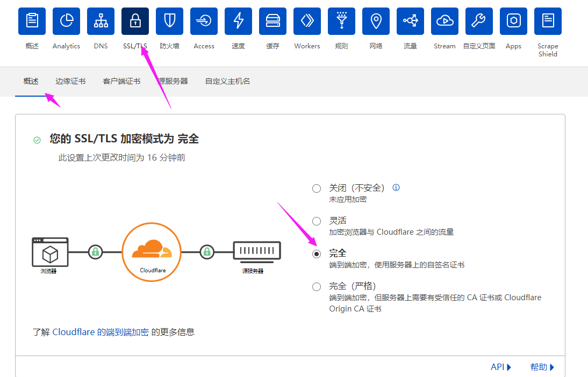
Task: Expand the API section
Action: point(501,367)
